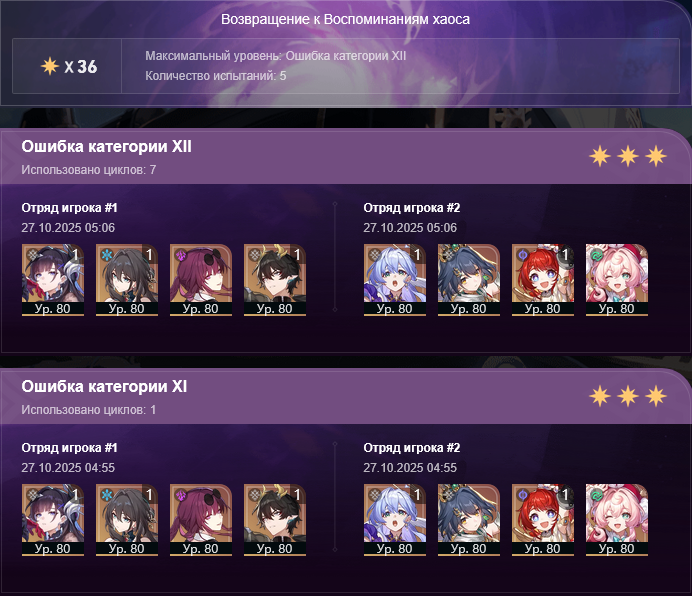Click the ice element icon in XI squad #1
Screen dimensions: 692x596
pos(107,495)
